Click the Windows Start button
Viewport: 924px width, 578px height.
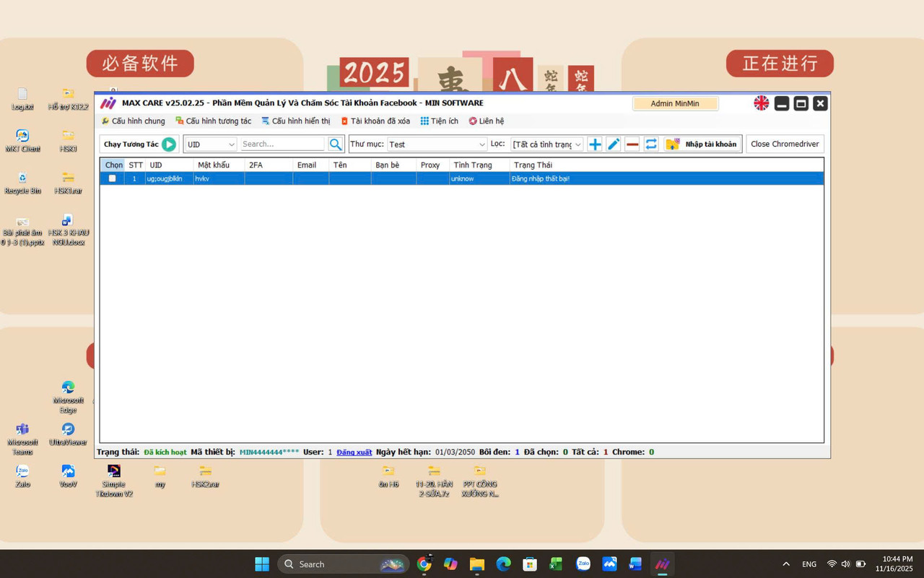[262, 564]
